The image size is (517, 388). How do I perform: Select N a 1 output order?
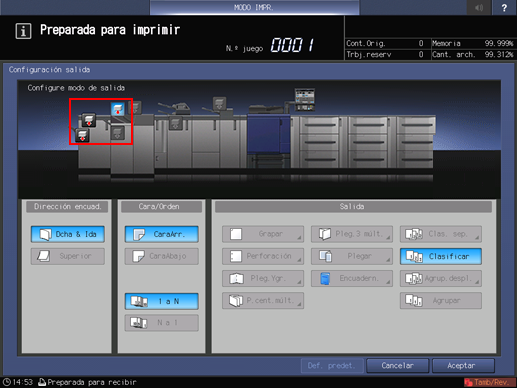click(162, 323)
